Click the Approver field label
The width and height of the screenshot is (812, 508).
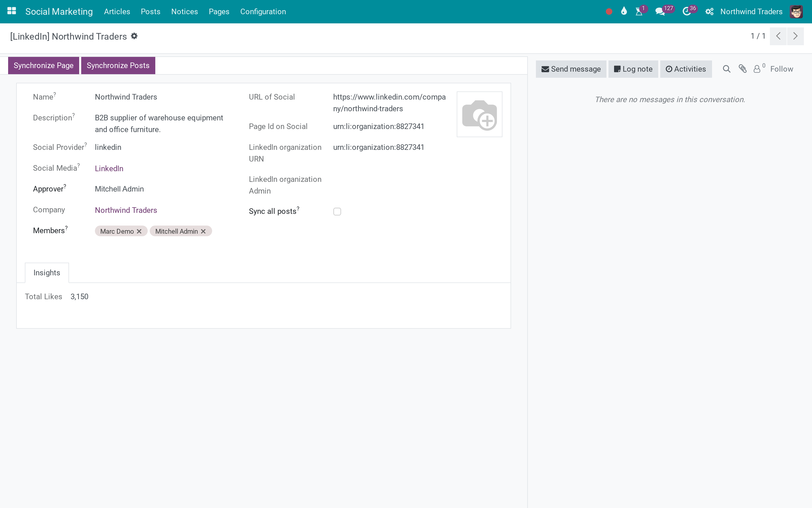[x=48, y=189]
